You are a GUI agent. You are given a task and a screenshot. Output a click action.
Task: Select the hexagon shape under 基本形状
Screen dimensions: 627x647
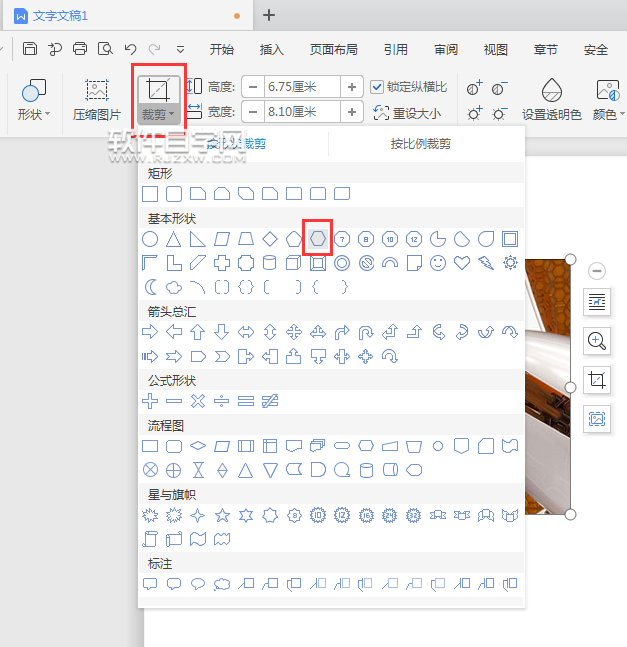(x=318, y=238)
